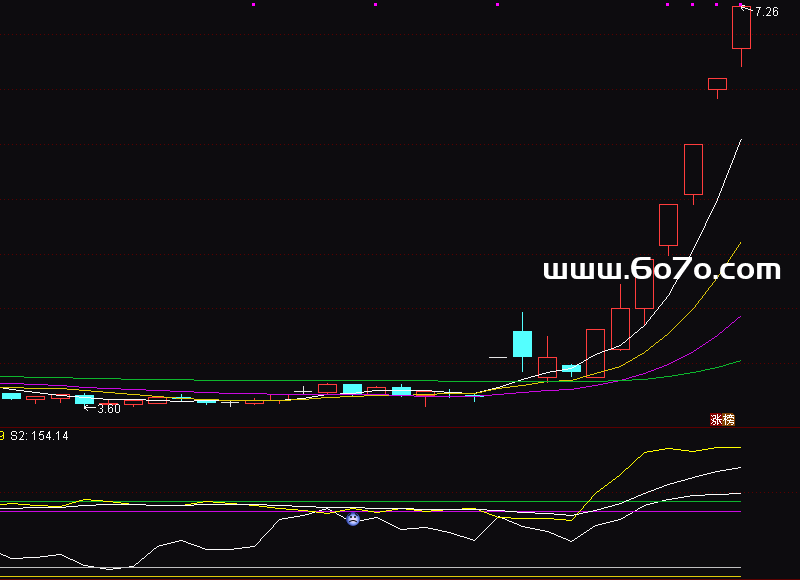800x580 pixels.
Task: Select the tall red candlestick below the small top candle
Action: pos(693,169)
